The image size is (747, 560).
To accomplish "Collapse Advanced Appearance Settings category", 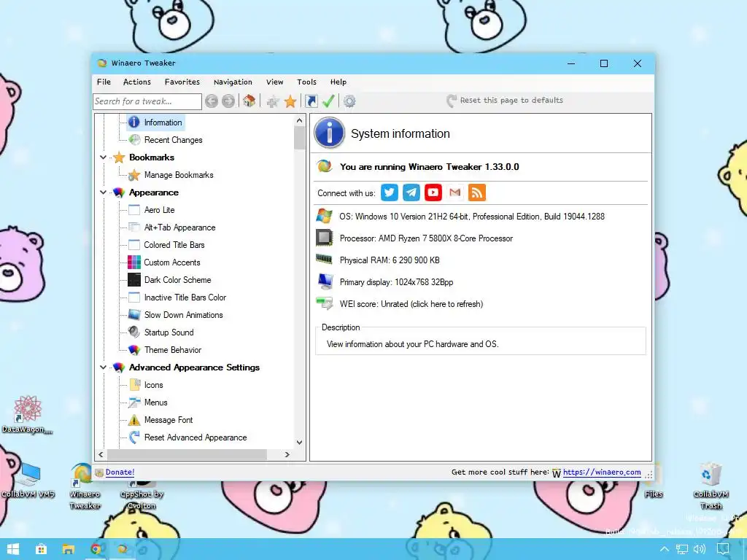I will tap(103, 367).
